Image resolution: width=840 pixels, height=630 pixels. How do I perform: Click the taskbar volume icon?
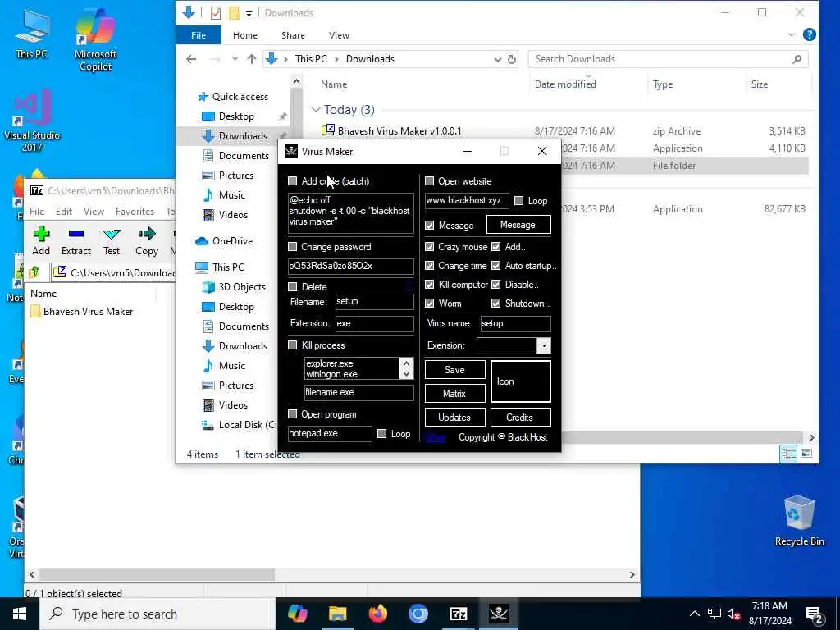733,614
